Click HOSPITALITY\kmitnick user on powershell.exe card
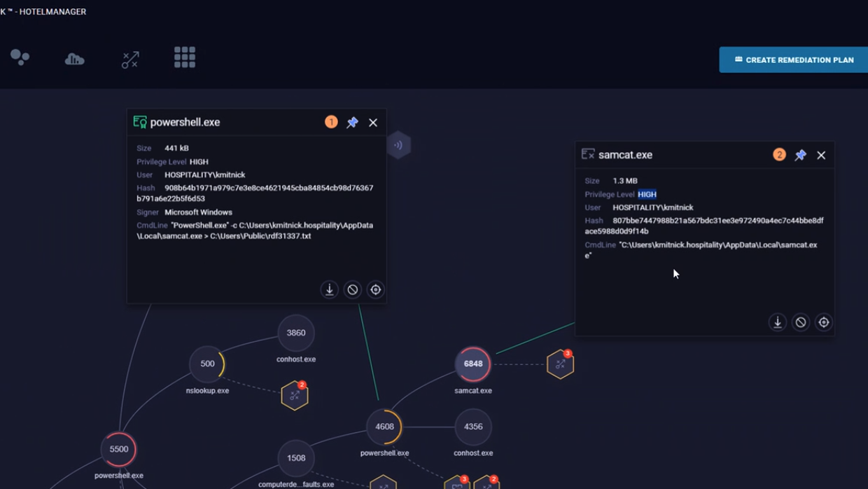This screenshot has width=868, height=489. [205, 174]
